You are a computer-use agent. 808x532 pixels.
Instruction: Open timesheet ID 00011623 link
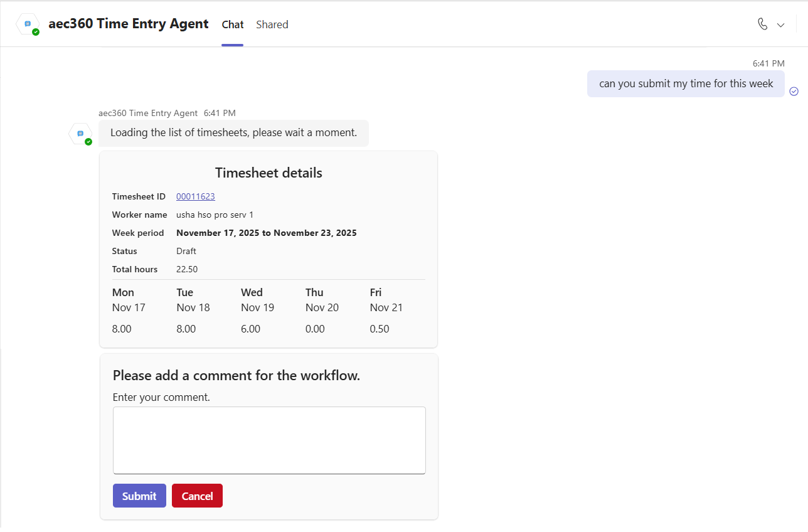(x=195, y=196)
